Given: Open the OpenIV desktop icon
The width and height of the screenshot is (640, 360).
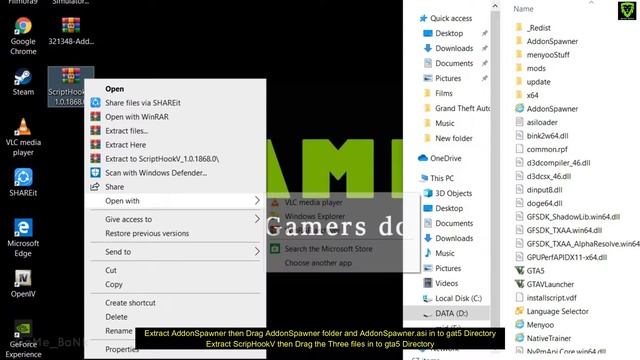Looking at the screenshot, I should click(x=23, y=284).
